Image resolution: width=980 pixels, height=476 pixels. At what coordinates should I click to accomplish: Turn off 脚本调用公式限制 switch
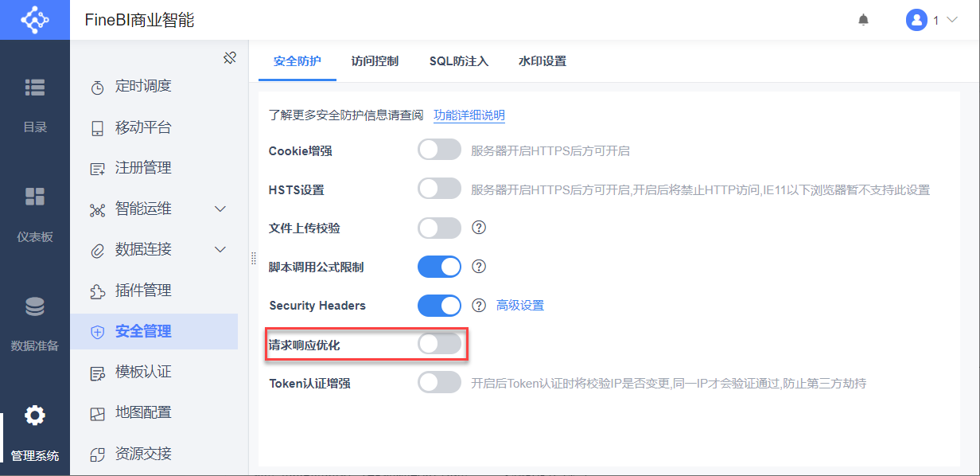tap(439, 267)
